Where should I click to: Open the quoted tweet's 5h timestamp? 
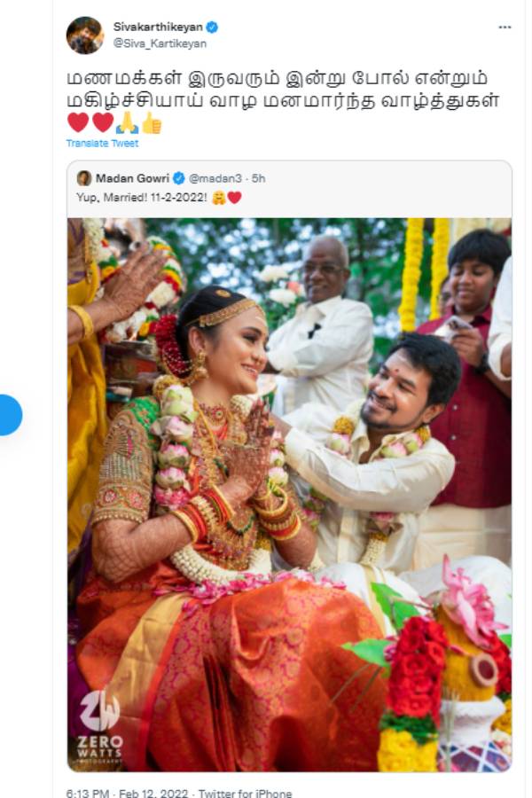257,177
